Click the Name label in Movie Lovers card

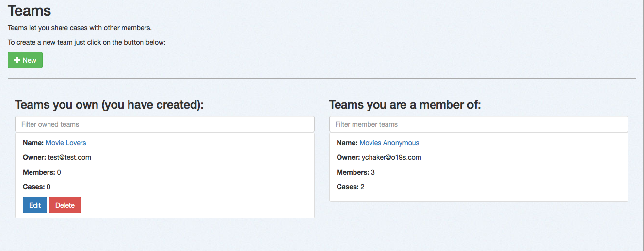33,143
